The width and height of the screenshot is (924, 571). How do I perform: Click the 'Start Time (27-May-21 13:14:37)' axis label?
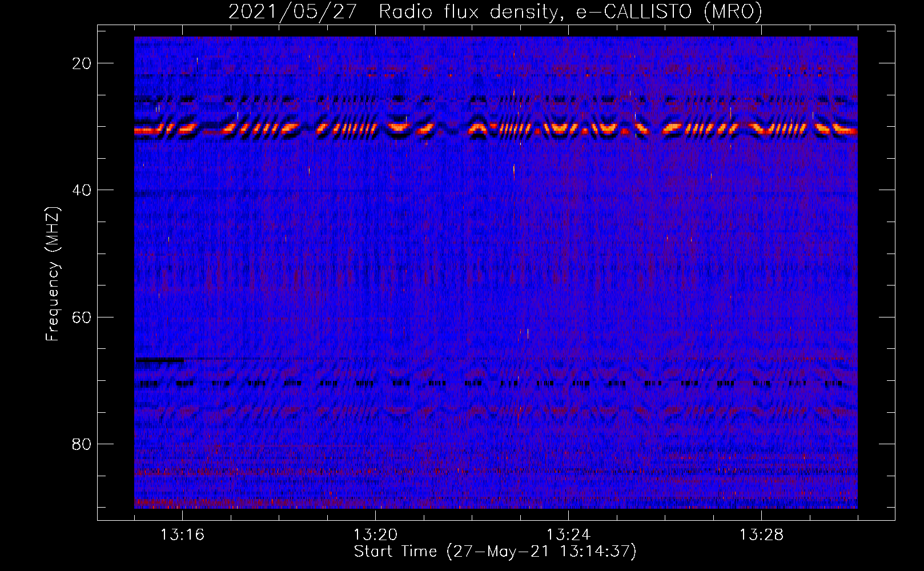point(495,552)
